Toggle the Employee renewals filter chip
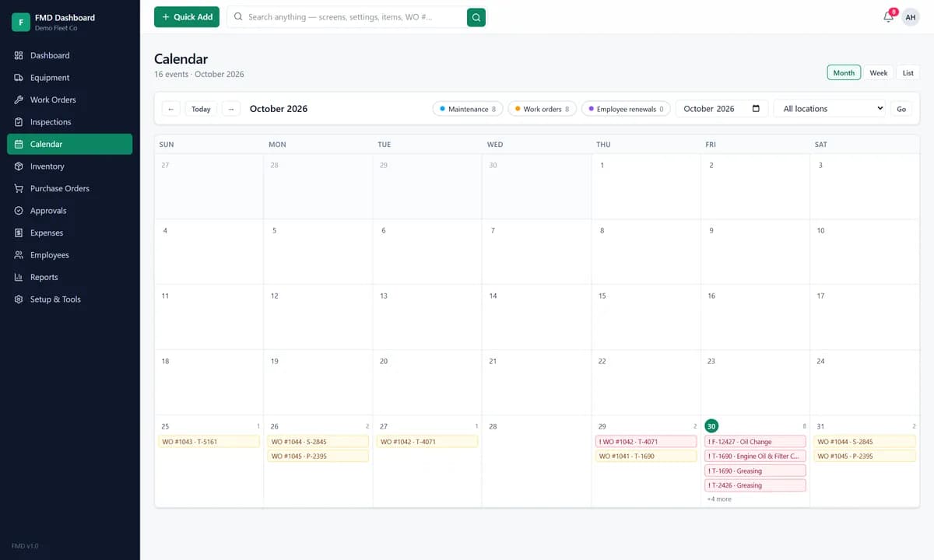This screenshot has width=934, height=560. point(626,109)
